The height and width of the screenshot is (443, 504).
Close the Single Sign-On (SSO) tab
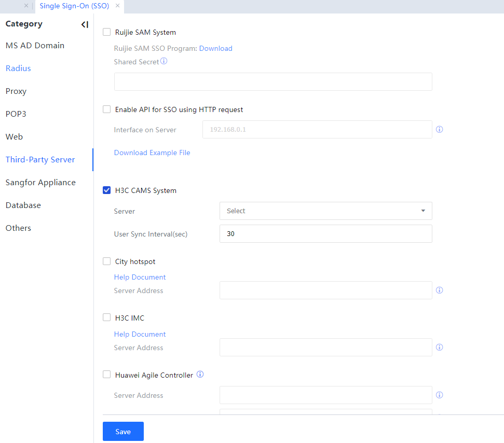click(x=117, y=6)
